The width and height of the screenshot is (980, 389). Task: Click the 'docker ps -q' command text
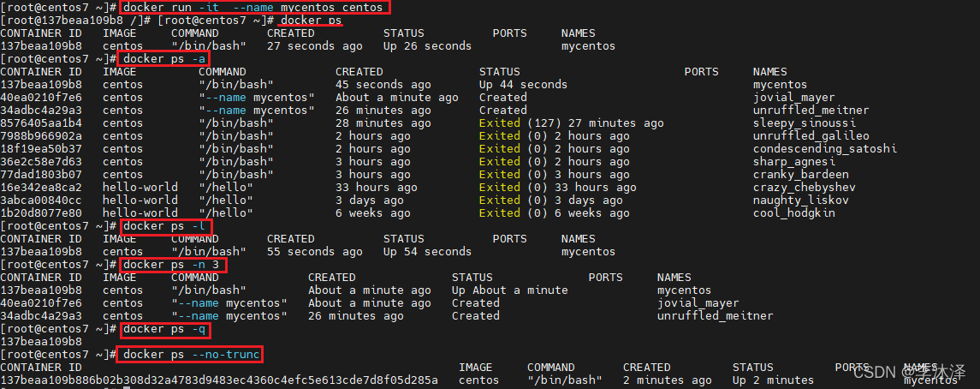pos(164,329)
